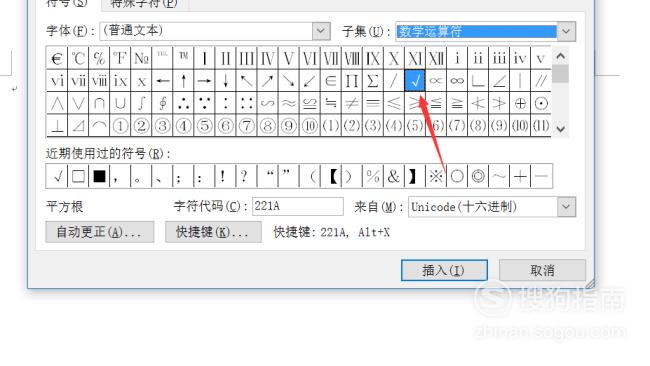650x366 pixels.
Task: Pick recent ampersand symbol
Action: coord(394,177)
